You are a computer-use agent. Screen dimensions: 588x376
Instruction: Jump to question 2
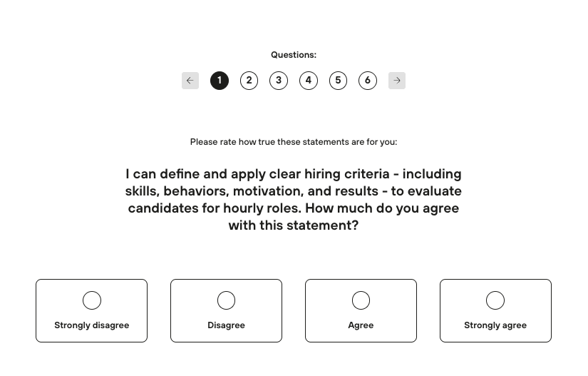pyautogui.click(x=249, y=81)
